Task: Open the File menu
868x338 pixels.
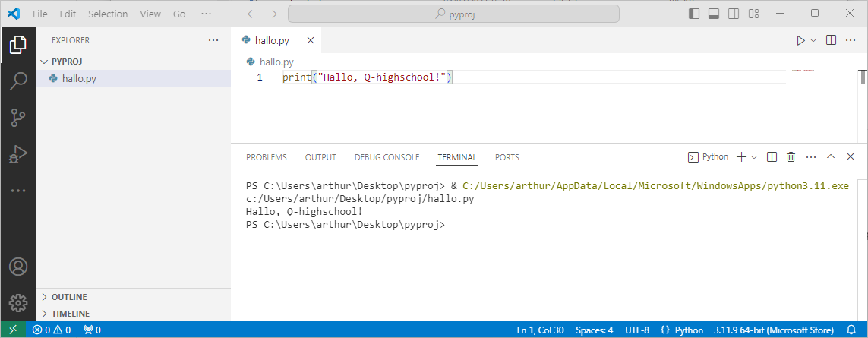Action: coord(40,14)
